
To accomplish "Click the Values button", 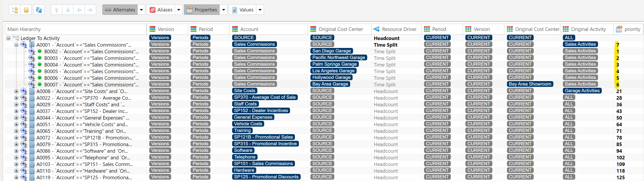I will (x=243, y=10).
